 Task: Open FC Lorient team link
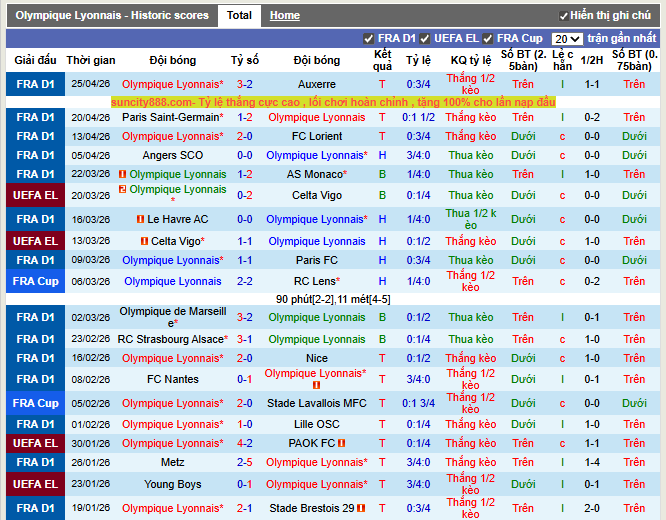(316, 136)
